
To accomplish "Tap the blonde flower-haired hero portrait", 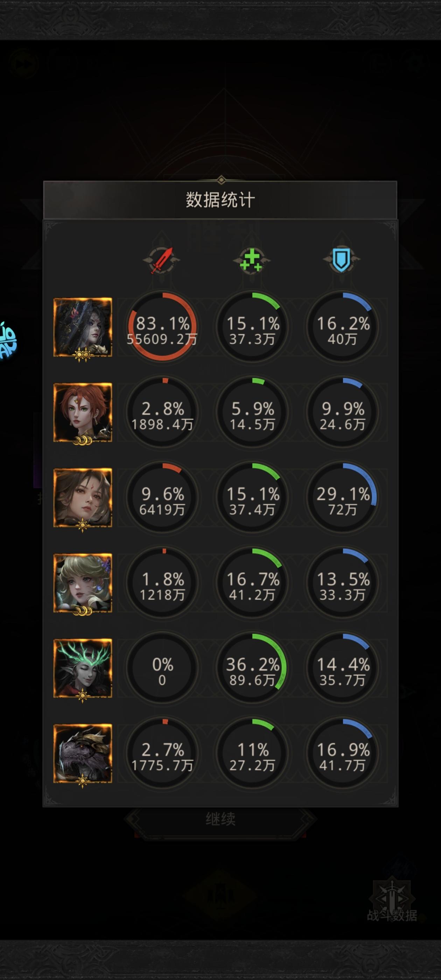I will [x=83, y=583].
